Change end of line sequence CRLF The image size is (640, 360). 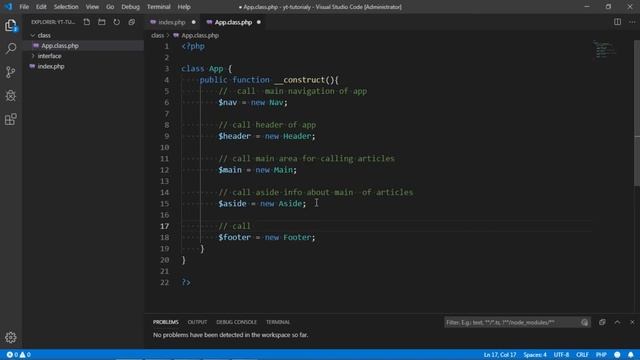[x=582, y=355]
